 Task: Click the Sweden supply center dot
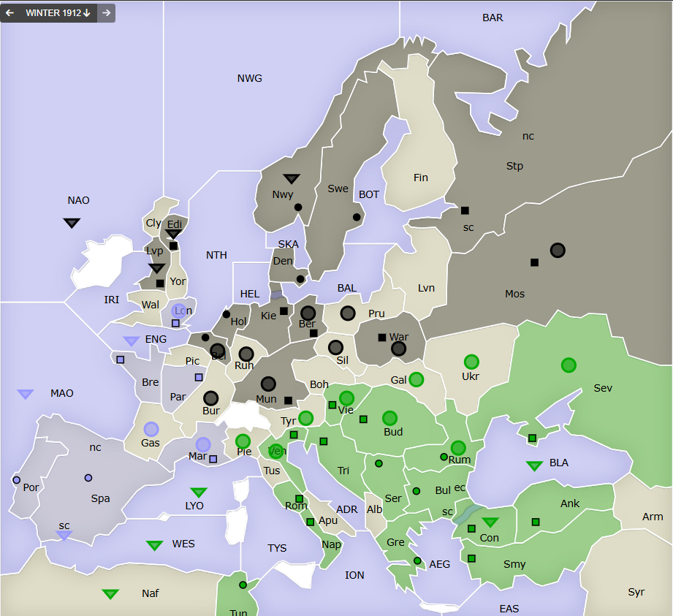coord(357,217)
